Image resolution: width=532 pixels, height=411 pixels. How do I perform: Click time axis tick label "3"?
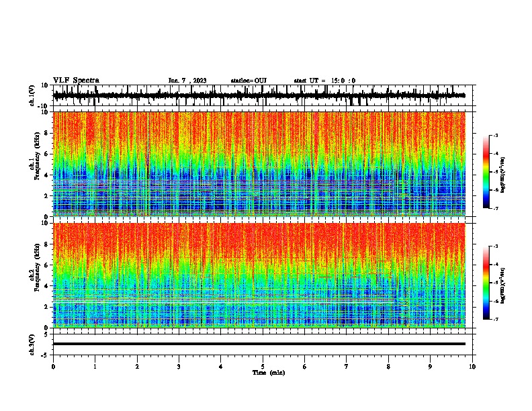[x=179, y=367]
